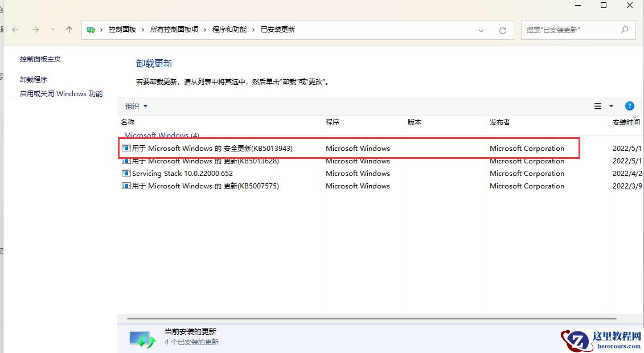The image size is (644, 353).
Task: Open recent locations chevron near back arrow
Action: pos(52,30)
